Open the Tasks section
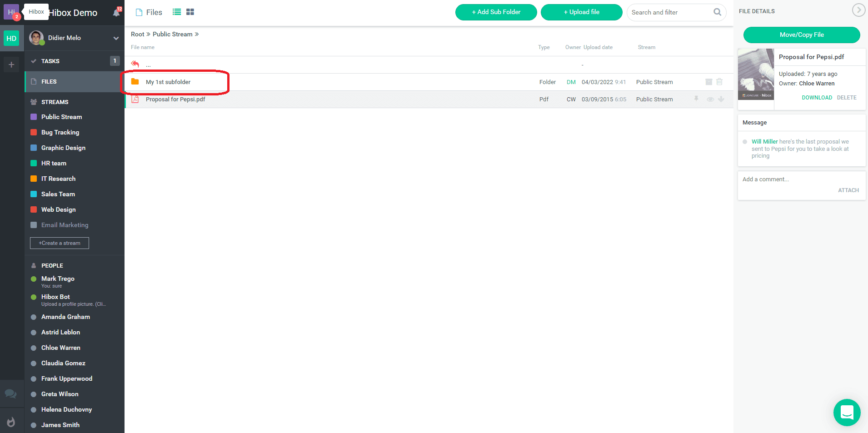 pos(50,61)
